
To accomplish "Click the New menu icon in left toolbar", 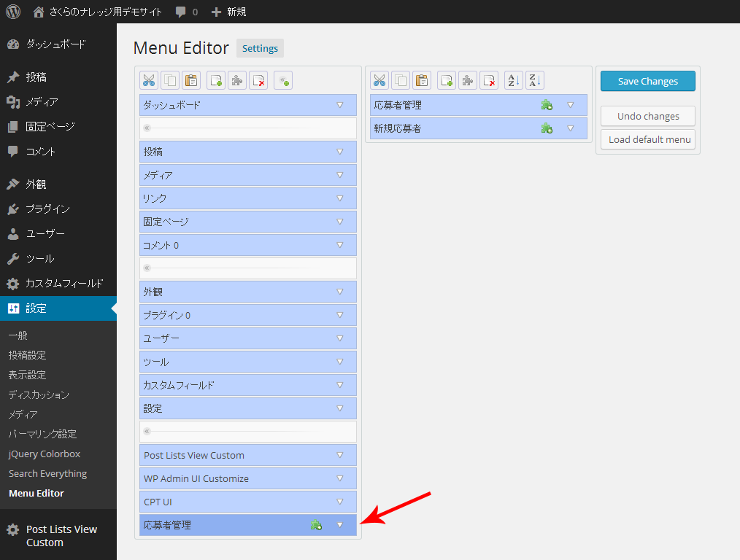I will [x=216, y=81].
